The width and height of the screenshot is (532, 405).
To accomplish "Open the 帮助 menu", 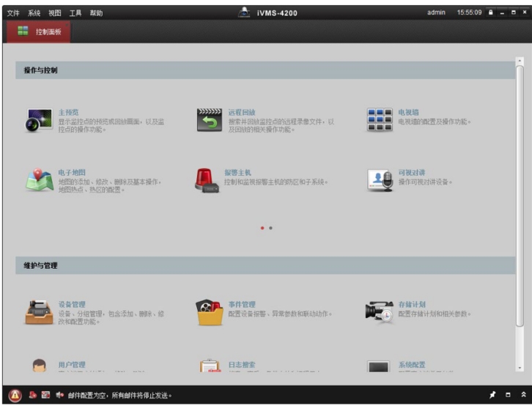I will click(96, 13).
